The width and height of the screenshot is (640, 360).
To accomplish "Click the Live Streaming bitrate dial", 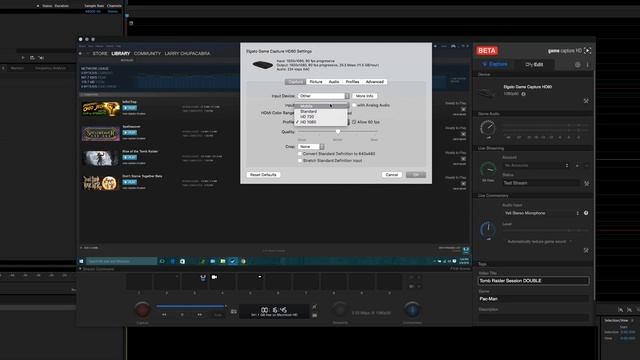I will [488, 169].
